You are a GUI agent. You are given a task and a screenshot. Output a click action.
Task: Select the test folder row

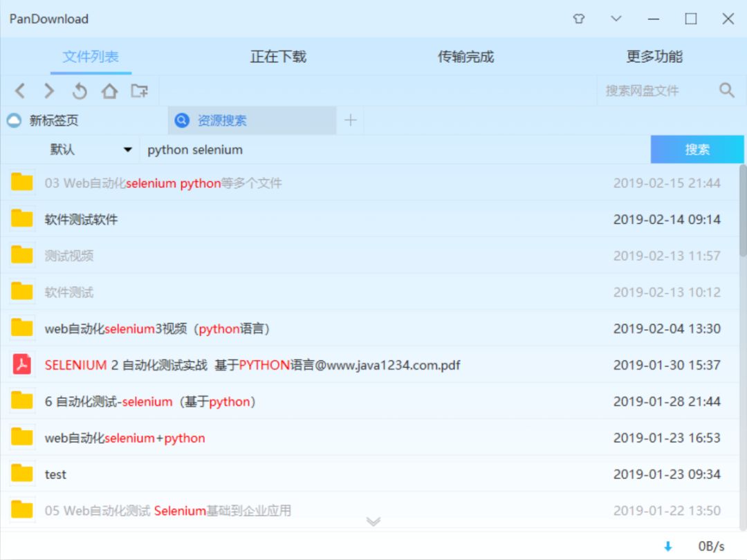369,474
